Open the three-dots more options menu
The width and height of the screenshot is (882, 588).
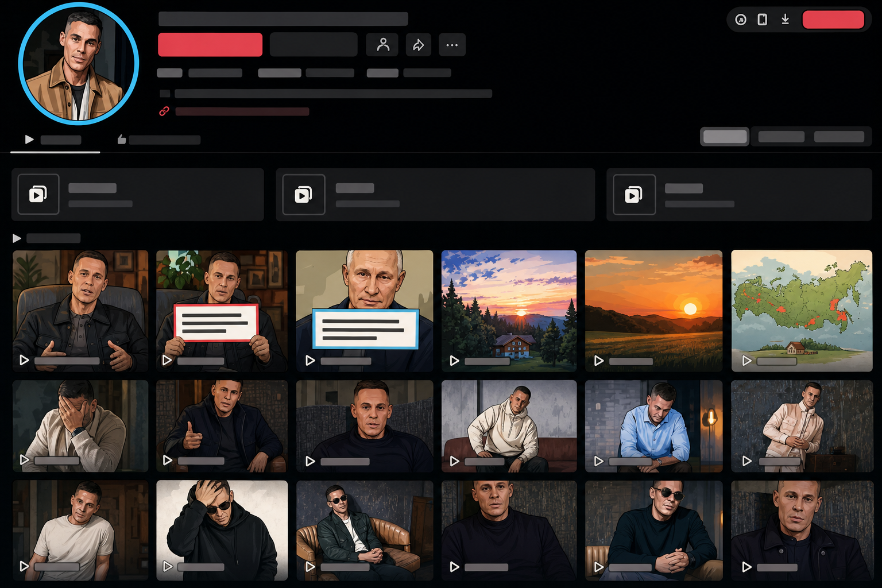click(452, 45)
